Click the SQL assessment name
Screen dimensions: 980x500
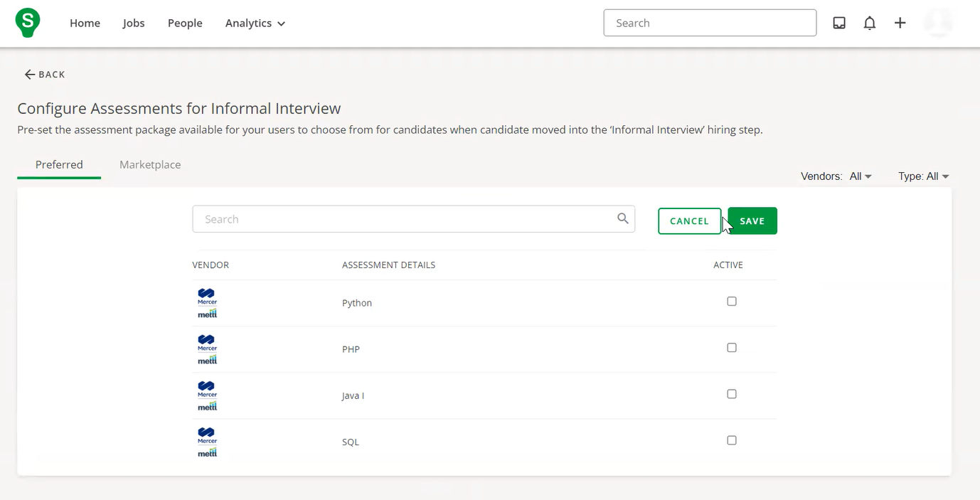click(351, 442)
